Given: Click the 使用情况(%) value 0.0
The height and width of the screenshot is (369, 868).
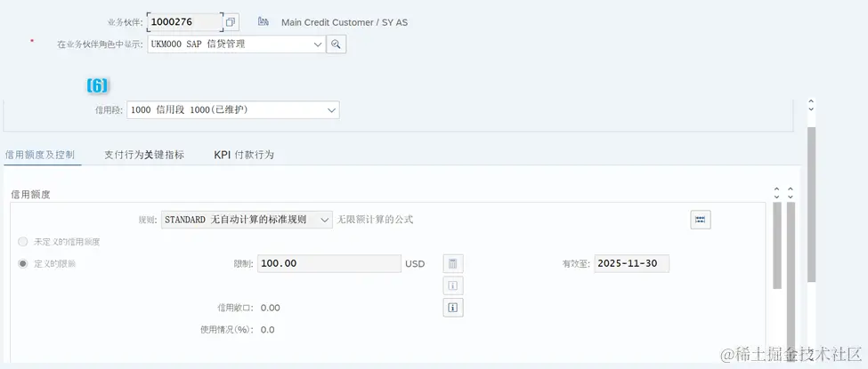Looking at the screenshot, I should 267,330.
